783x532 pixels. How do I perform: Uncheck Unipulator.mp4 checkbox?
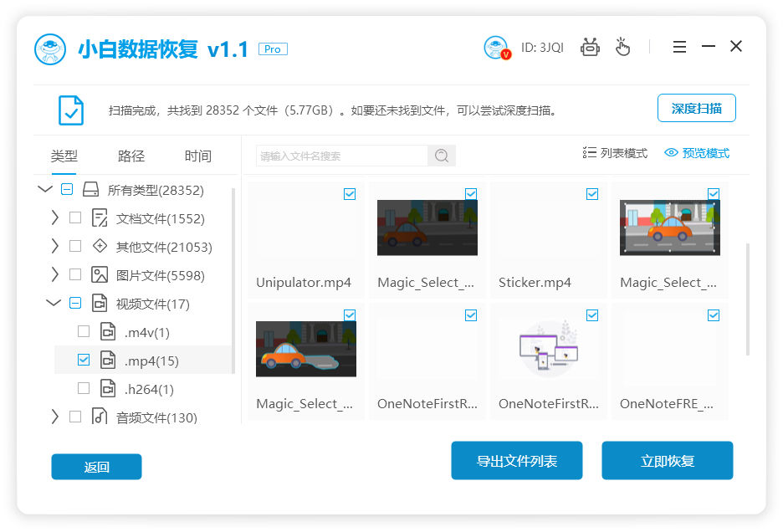(350, 194)
